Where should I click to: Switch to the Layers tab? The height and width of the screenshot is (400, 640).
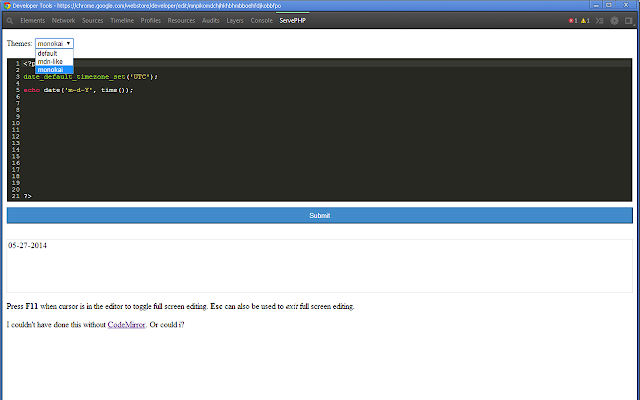[235, 20]
